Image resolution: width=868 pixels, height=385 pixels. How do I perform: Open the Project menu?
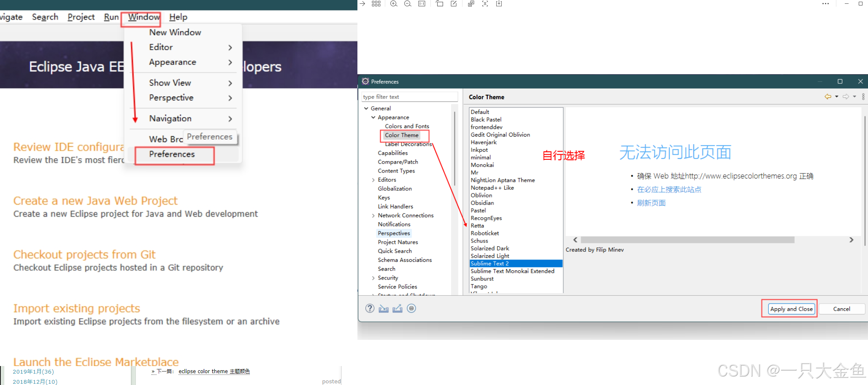click(81, 17)
